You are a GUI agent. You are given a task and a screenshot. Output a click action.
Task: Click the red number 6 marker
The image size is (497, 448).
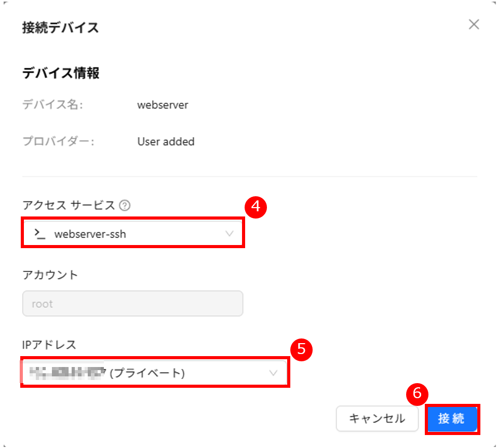pos(417,394)
